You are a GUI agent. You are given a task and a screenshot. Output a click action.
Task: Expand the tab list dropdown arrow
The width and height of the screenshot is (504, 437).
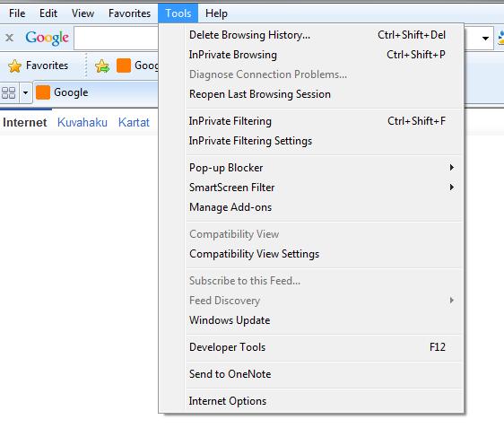tap(25, 93)
